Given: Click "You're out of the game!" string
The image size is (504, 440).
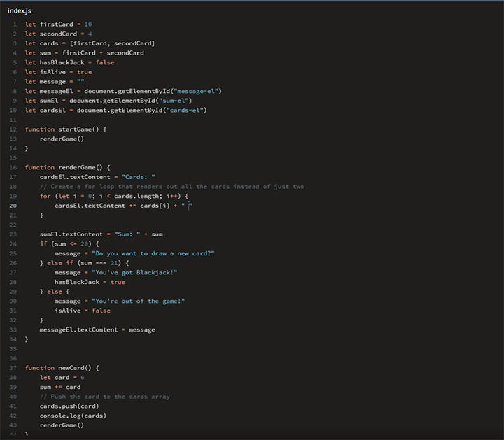Looking at the screenshot, I should (x=138, y=301).
